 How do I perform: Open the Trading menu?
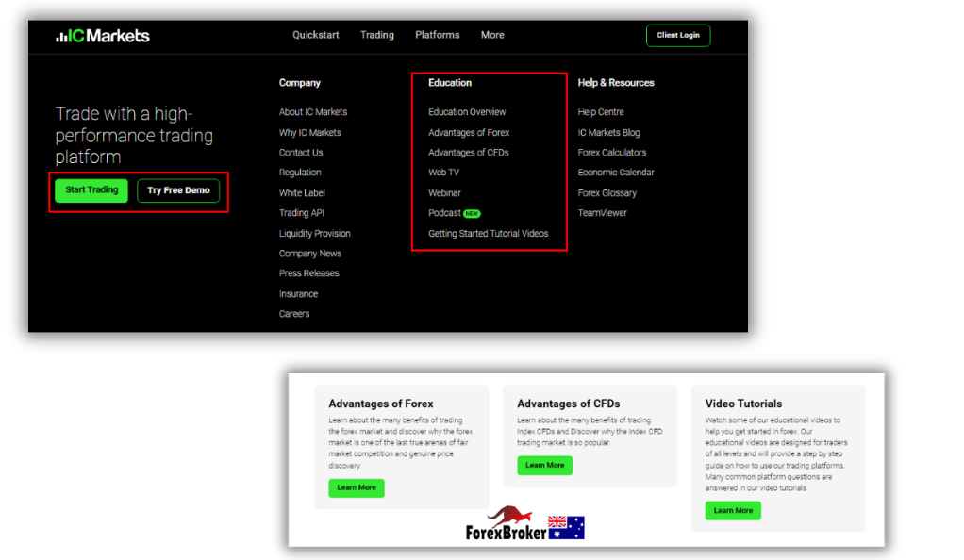[x=377, y=35]
